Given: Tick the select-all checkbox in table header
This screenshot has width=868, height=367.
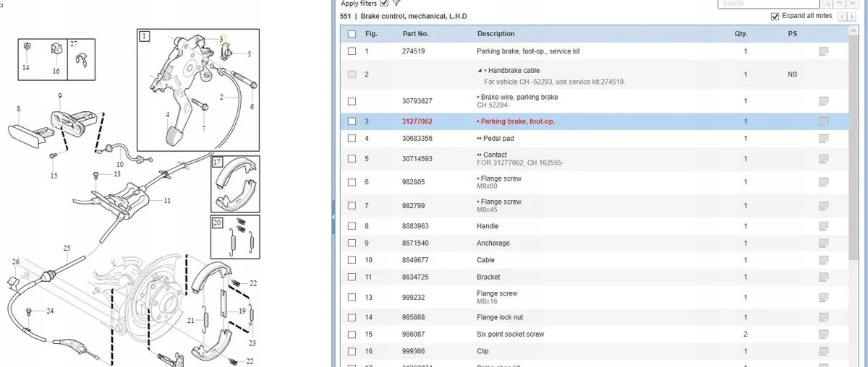Looking at the screenshot, I should pyautogui.click(x=352, y=34).
